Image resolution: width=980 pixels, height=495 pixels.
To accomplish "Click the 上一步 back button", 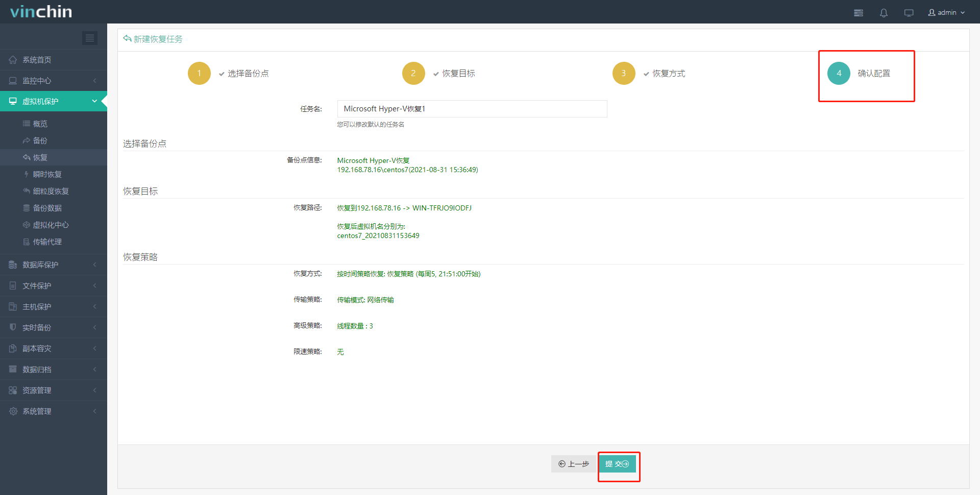I will (x=574, y=464).
